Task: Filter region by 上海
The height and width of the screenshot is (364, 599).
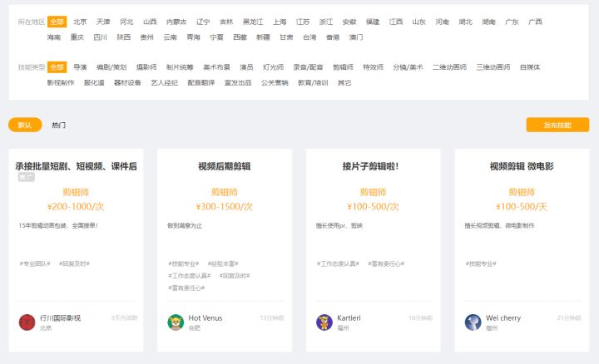Action: click(x=280, y=22)
